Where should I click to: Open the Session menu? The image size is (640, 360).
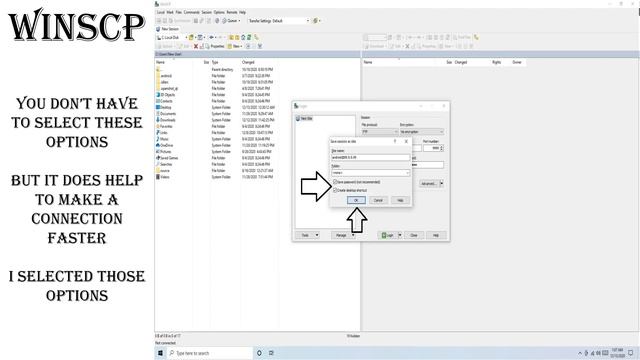pyautogui.click(x=207, y=12)
